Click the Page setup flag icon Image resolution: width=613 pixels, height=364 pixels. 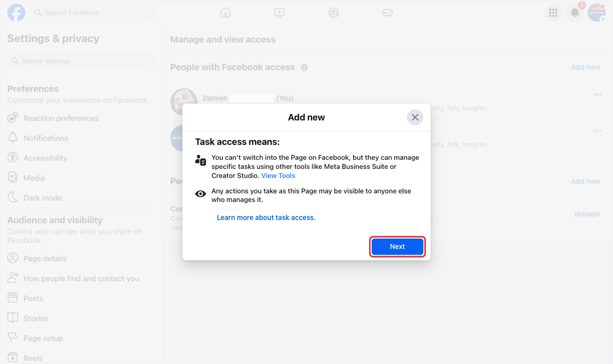coord(13,338)
